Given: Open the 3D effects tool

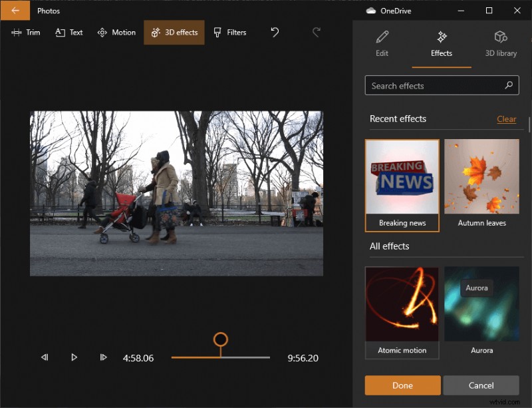Looking at the screenshot, I should (x=174, y=32).
